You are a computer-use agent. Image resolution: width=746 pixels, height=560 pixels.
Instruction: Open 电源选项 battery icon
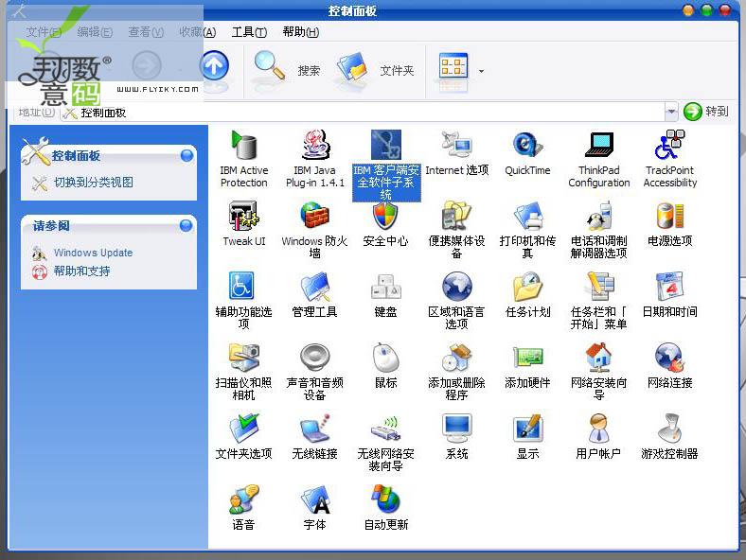670,216
